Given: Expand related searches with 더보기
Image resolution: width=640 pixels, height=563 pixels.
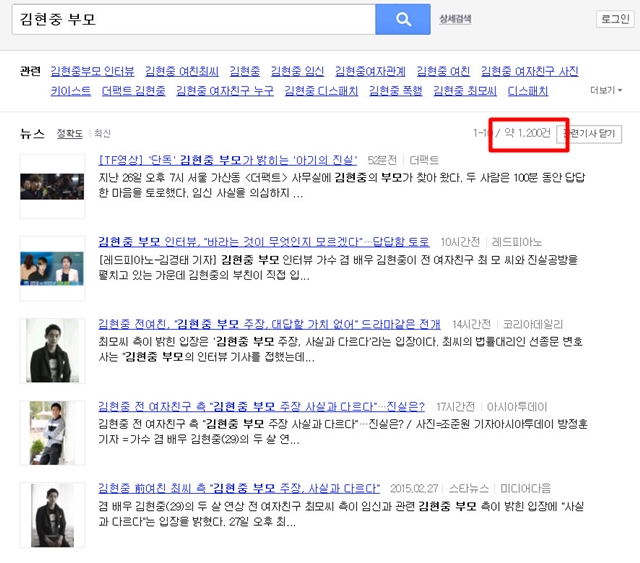Looking at the screenshot, I should click(606, 90).
